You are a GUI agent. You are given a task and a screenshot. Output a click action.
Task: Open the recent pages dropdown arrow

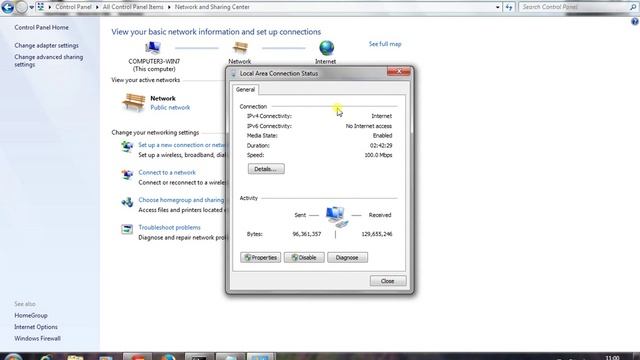coord(31,7)
